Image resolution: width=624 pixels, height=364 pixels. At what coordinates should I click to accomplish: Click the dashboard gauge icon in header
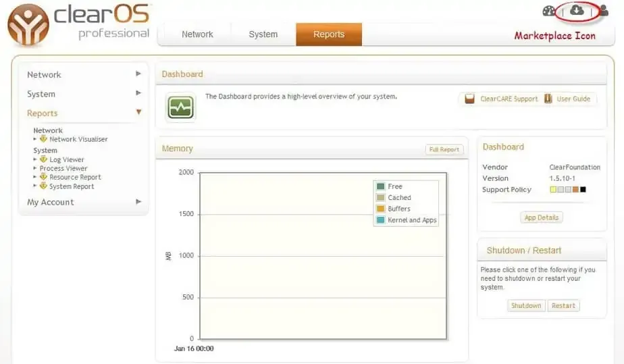point(549,11)
